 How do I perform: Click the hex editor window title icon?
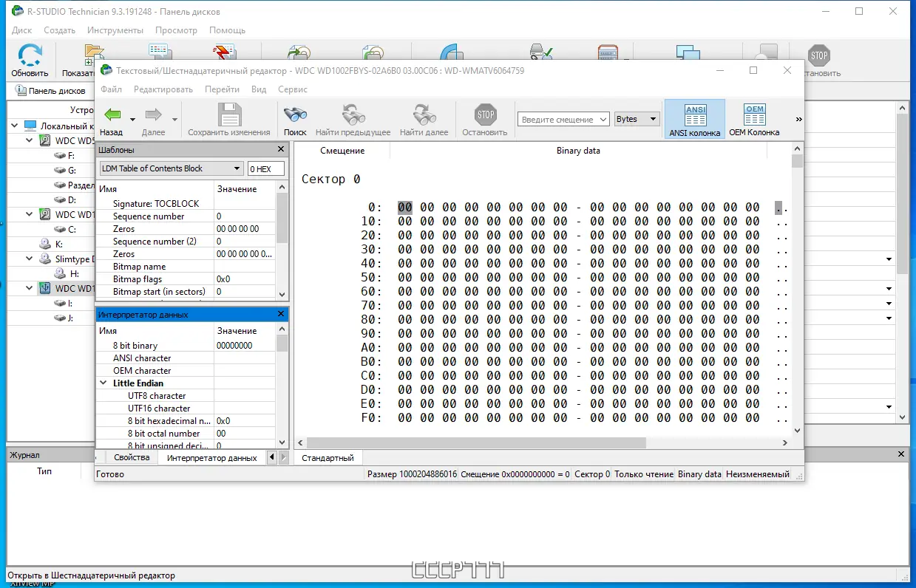[106, 70]
